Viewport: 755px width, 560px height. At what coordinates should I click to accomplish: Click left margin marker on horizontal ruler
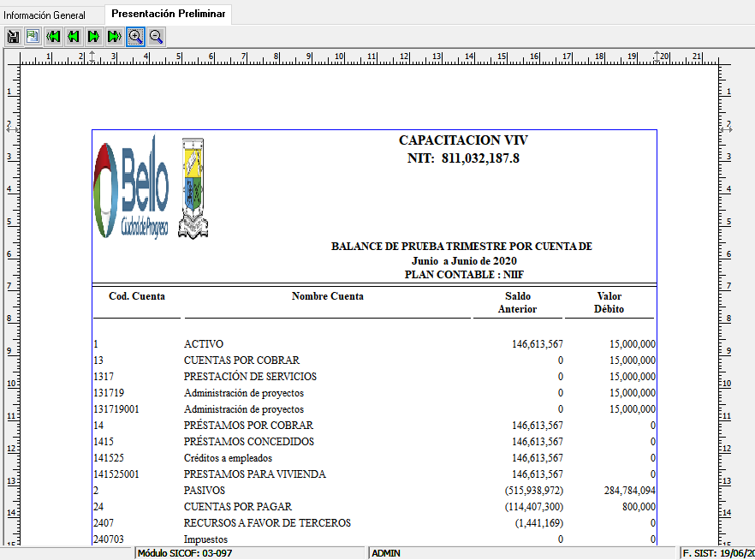[92, 57]
